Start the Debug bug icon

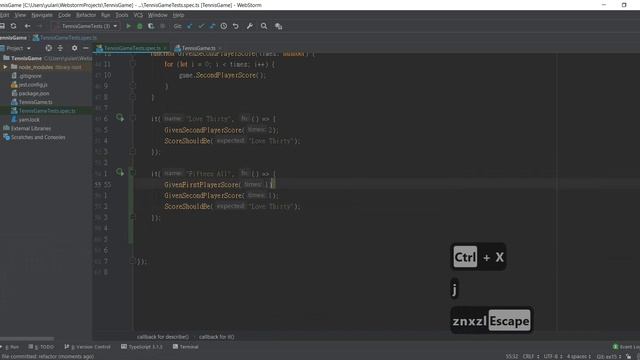[140, 26]
